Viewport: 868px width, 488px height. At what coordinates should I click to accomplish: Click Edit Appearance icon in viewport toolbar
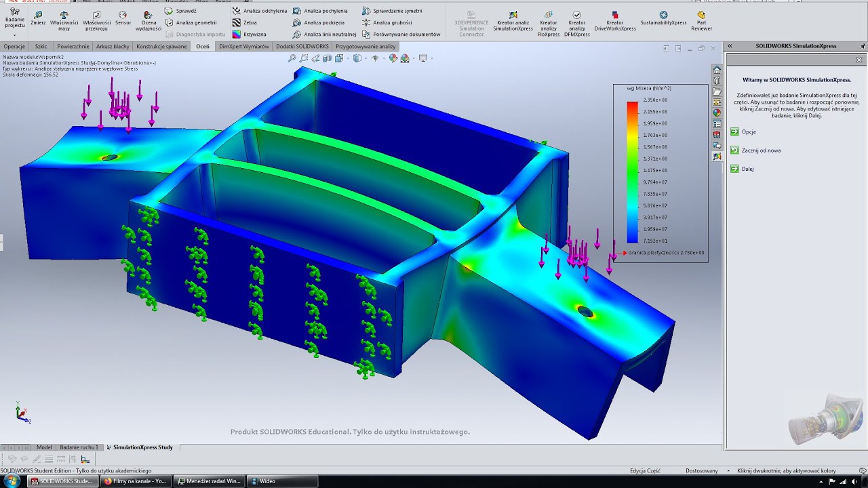click(x=392, y=58)
